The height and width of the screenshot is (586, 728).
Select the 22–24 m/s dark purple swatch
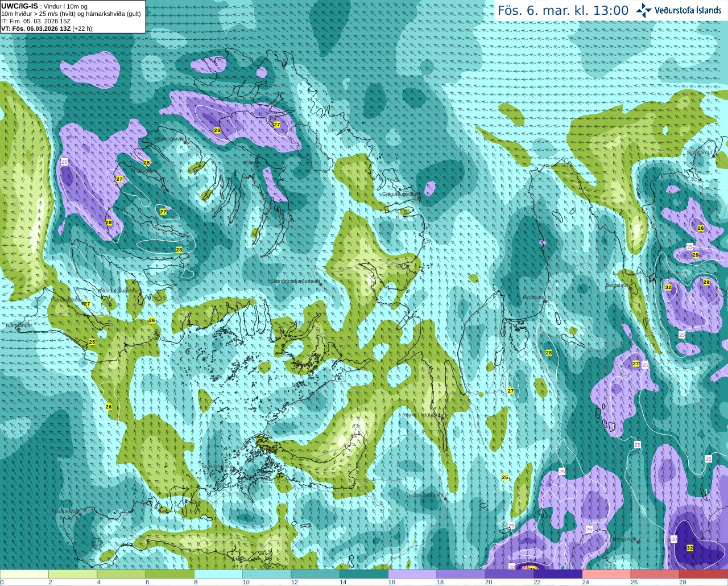pyautogui.click(x=558, y=574)
